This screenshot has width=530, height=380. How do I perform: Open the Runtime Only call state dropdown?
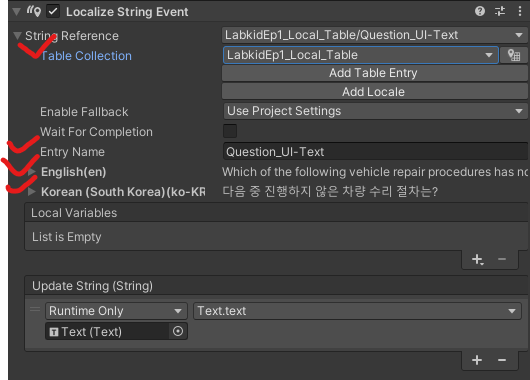coord(116,311)
